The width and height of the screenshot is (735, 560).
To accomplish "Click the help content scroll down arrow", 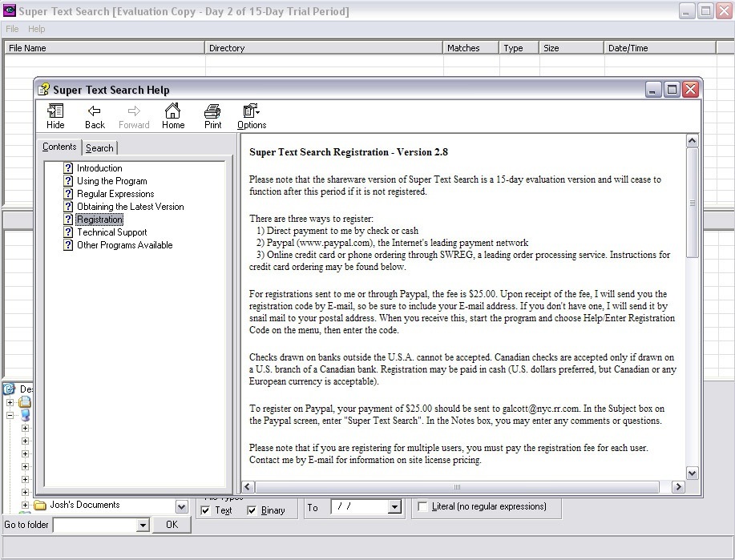I will coord(692,473).
